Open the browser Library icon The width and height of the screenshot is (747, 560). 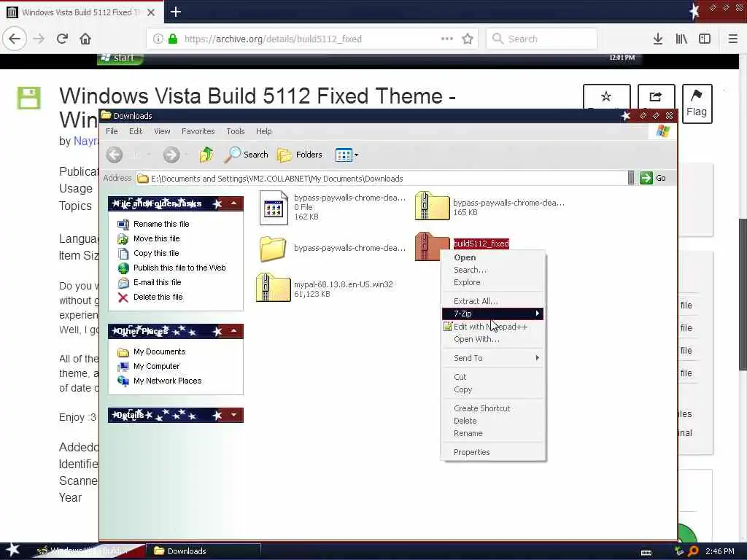(x=682, y=39)
